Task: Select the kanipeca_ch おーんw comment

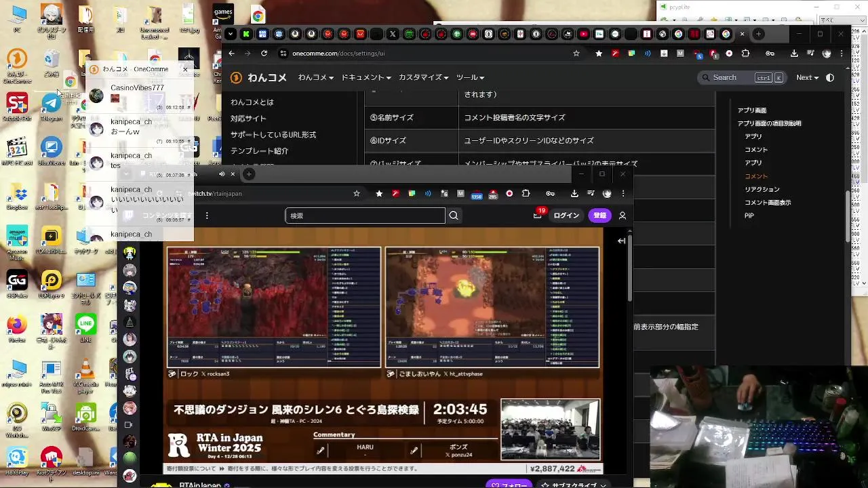Action: pos(140,129)
